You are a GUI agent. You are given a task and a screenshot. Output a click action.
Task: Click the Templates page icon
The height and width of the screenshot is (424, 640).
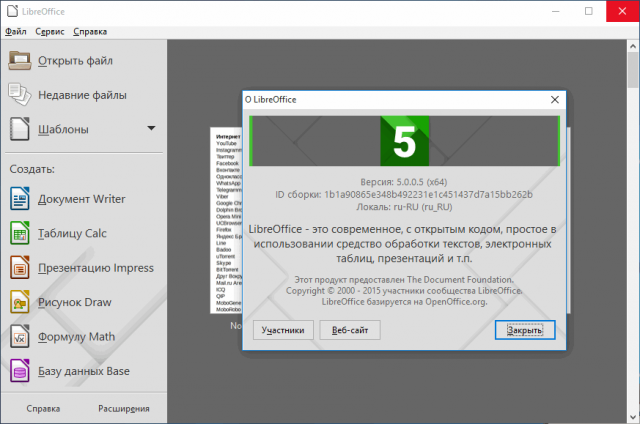pos(20,129)
